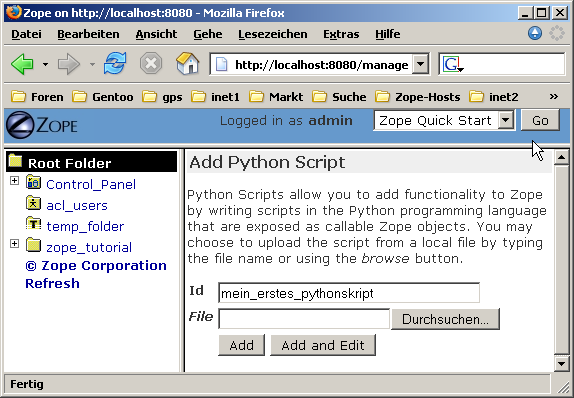The height and width of the screenshot is (398, 574).
Task: Open the Zope Quick Start dropdown
Action: coord(506,120)
